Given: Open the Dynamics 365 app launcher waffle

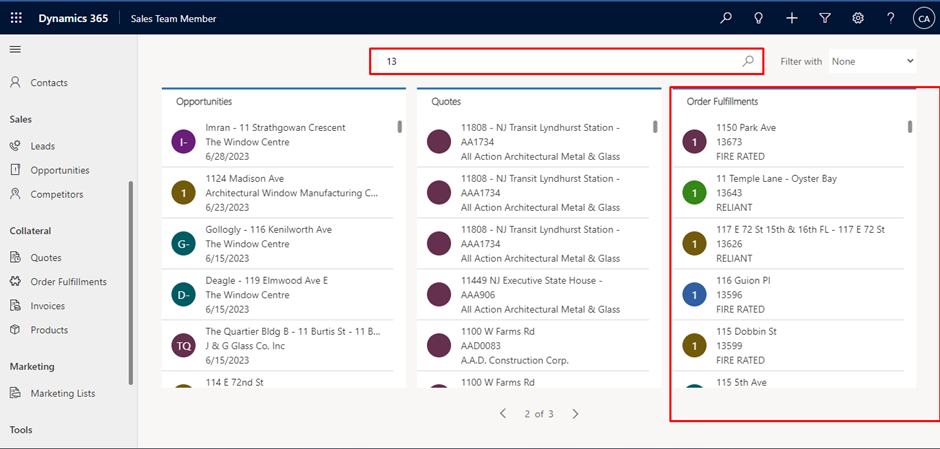Looking at the screenshot, I should click(x=16, y=18).
